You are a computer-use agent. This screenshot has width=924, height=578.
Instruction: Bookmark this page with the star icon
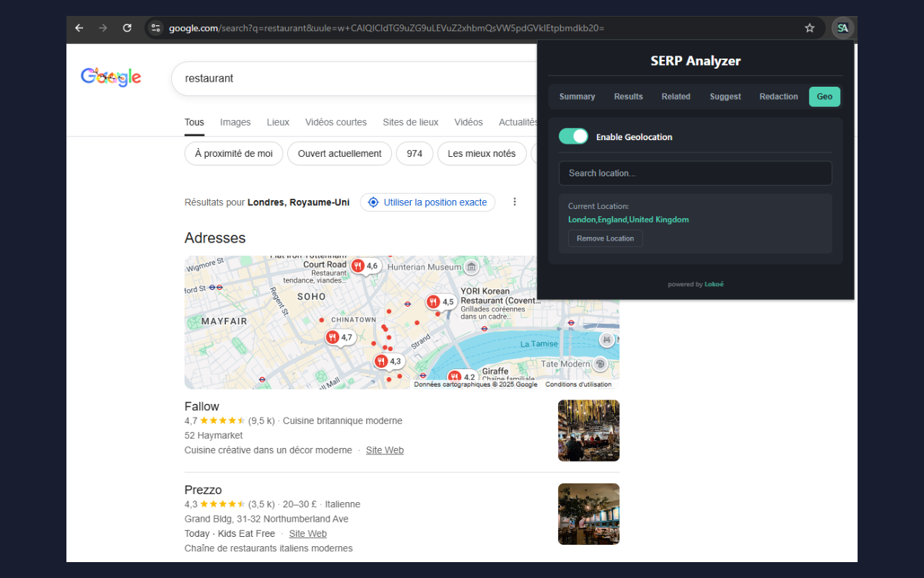click(809, 28)
